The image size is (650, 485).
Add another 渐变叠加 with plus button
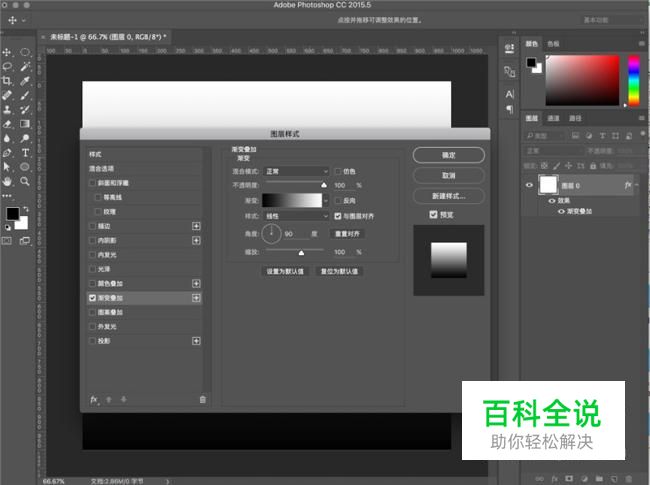(x=196, y=298)
